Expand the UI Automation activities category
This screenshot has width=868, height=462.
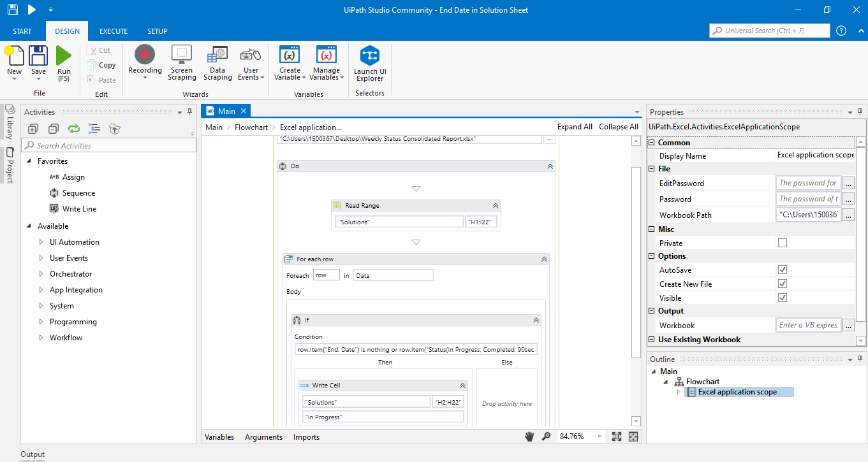click(x=41, y=242)
